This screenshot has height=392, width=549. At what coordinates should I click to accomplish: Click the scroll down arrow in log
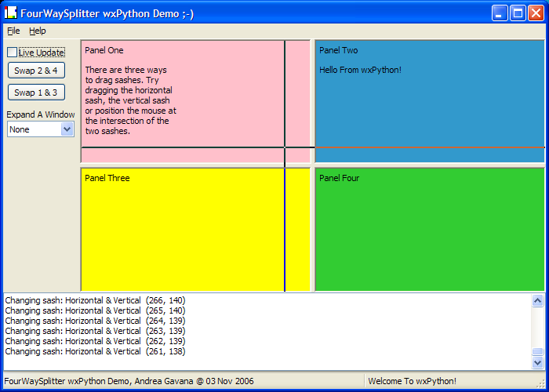tap(537, 363)
